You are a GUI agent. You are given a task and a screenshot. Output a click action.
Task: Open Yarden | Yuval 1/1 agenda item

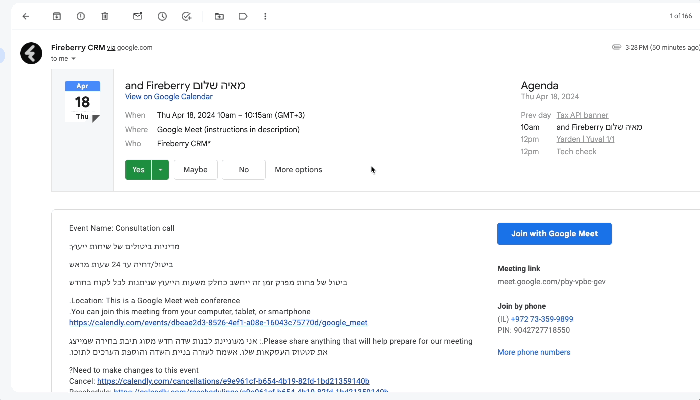[585, 139]
